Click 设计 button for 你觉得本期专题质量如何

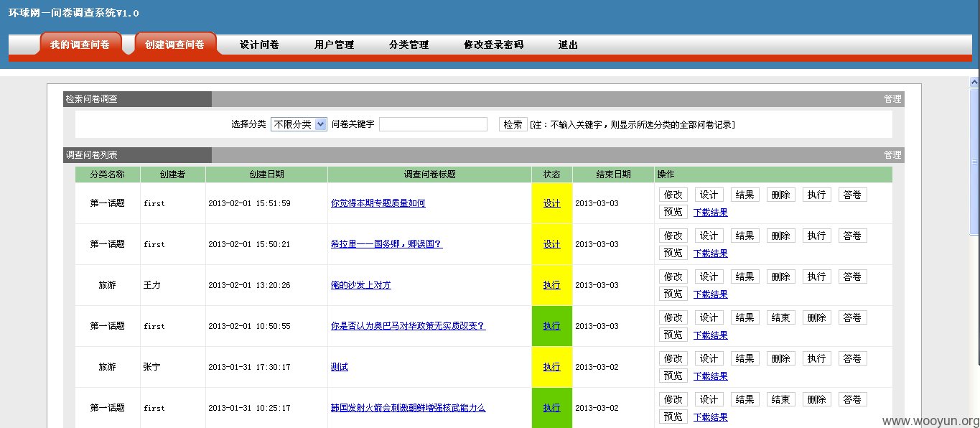click(709, 195)
